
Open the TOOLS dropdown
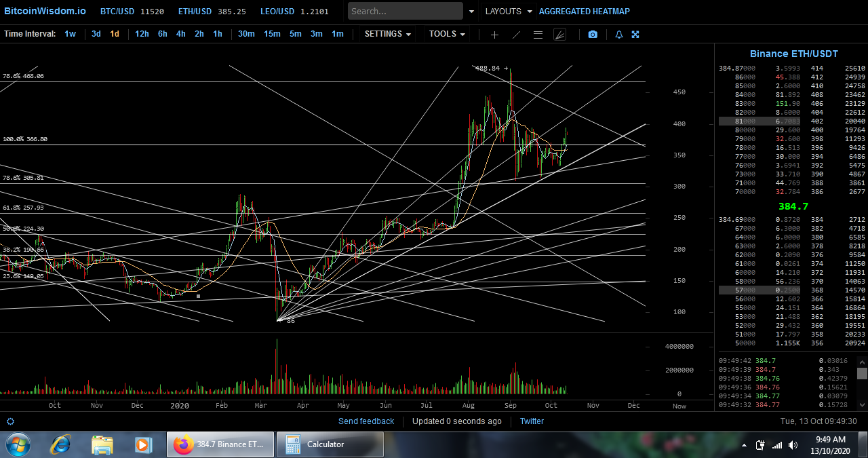(447, 34)
